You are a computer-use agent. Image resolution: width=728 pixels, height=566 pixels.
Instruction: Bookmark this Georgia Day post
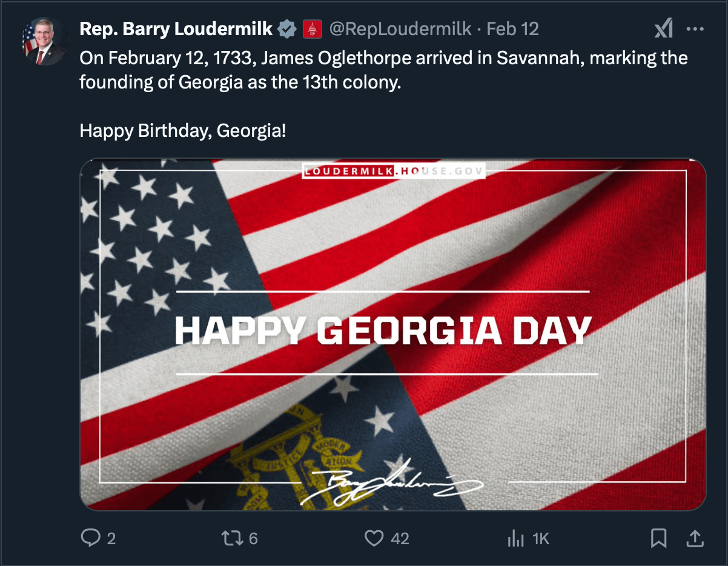point(658,538)
